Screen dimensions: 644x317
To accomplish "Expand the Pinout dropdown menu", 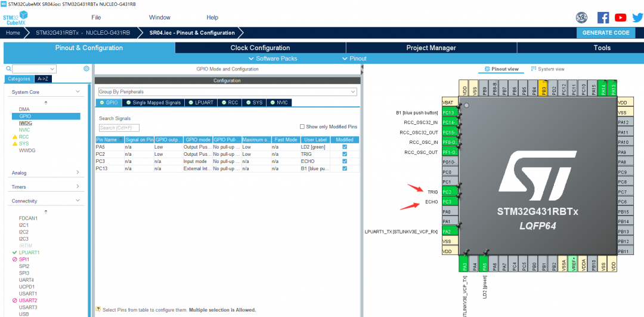I will (354, 59).
